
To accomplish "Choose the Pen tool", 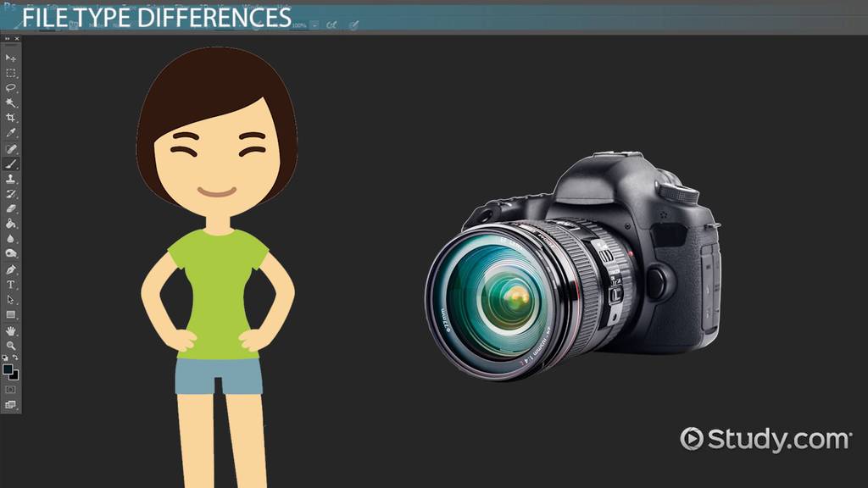I will click(x=11, y=269).
